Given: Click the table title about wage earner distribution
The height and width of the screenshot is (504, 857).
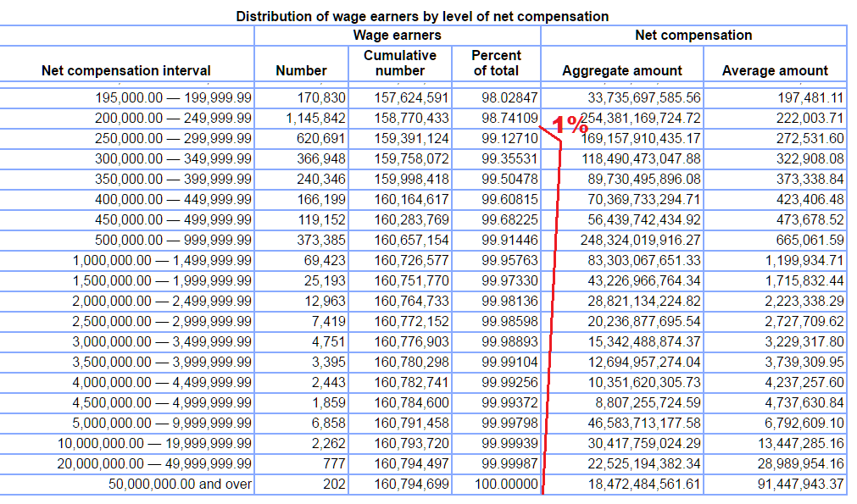Looking at the screenshot, I should tap(421, 16).
